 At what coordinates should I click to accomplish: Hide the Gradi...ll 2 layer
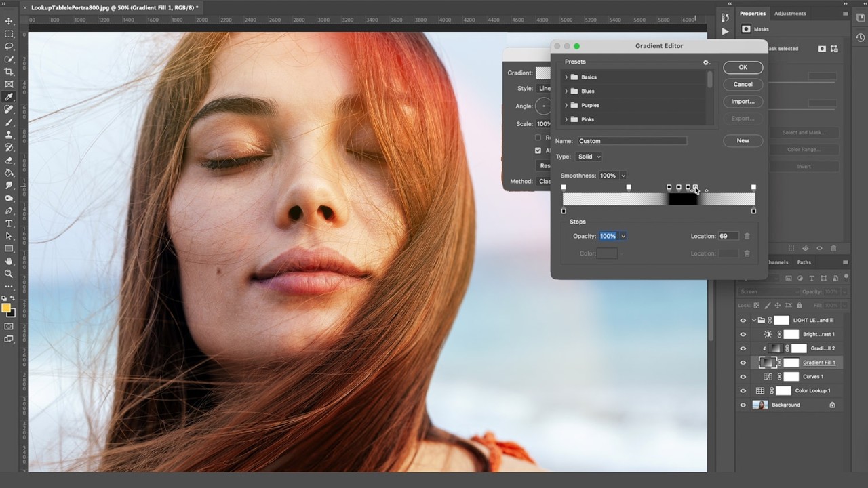click(743, 348)
